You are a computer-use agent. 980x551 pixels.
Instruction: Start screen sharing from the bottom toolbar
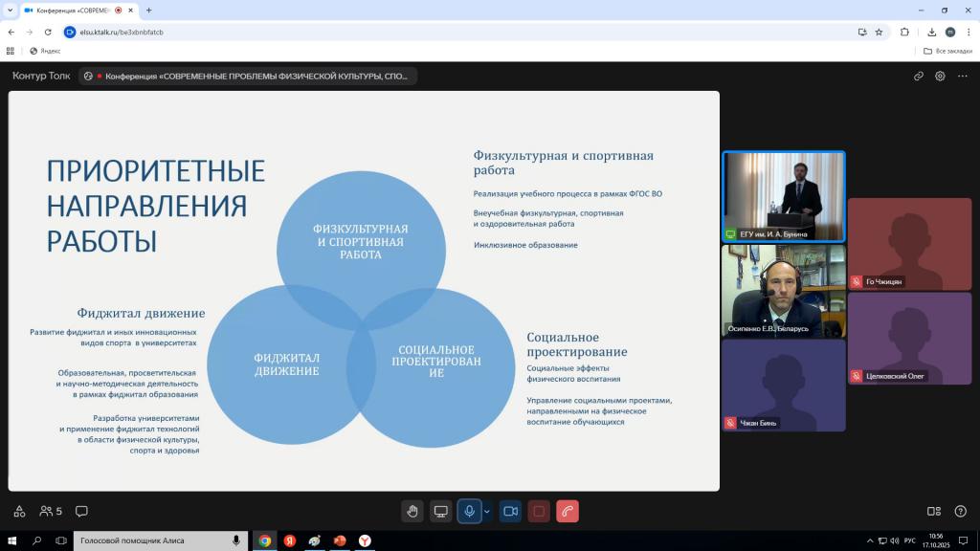click(x=440, y=511)
